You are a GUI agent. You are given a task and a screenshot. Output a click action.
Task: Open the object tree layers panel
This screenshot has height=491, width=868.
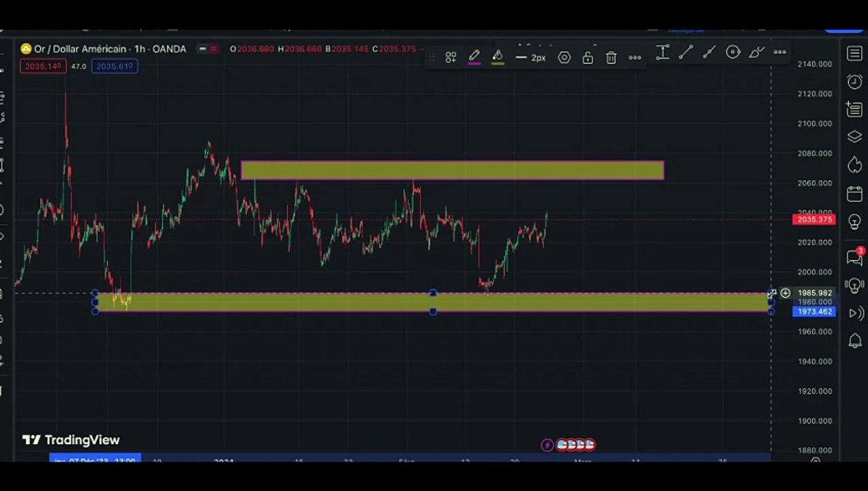[x=854, y=137]
